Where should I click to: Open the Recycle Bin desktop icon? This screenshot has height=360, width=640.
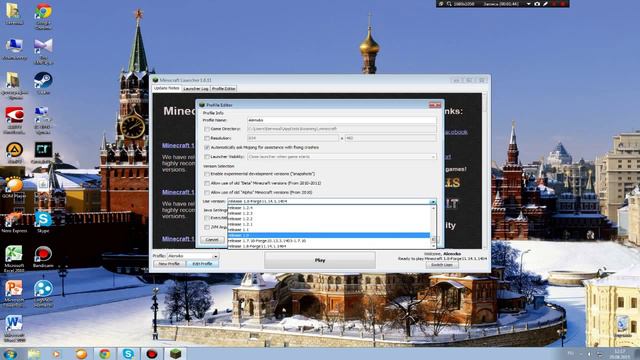tap(622, 327)
